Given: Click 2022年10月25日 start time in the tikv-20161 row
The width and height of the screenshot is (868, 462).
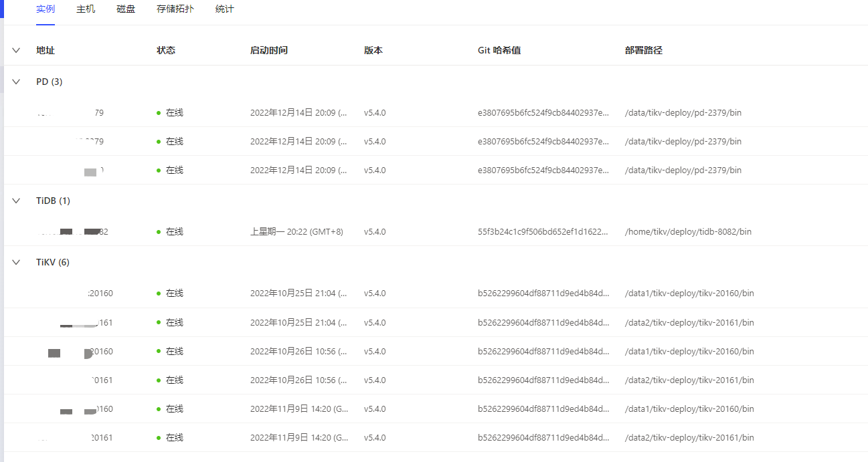Looking at the screenshot, I should tap(299, 322).
